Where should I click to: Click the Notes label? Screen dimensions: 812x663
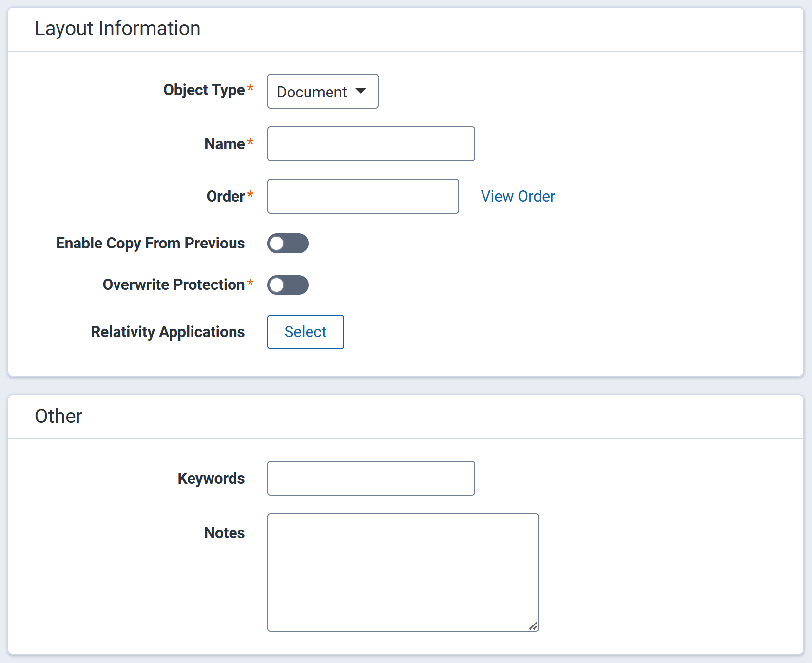click(224, 533)
